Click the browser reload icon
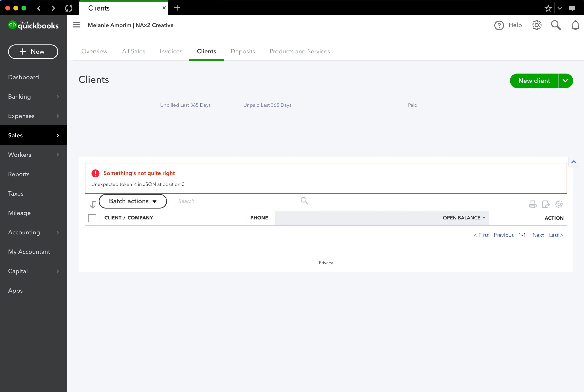 (69, 8)
